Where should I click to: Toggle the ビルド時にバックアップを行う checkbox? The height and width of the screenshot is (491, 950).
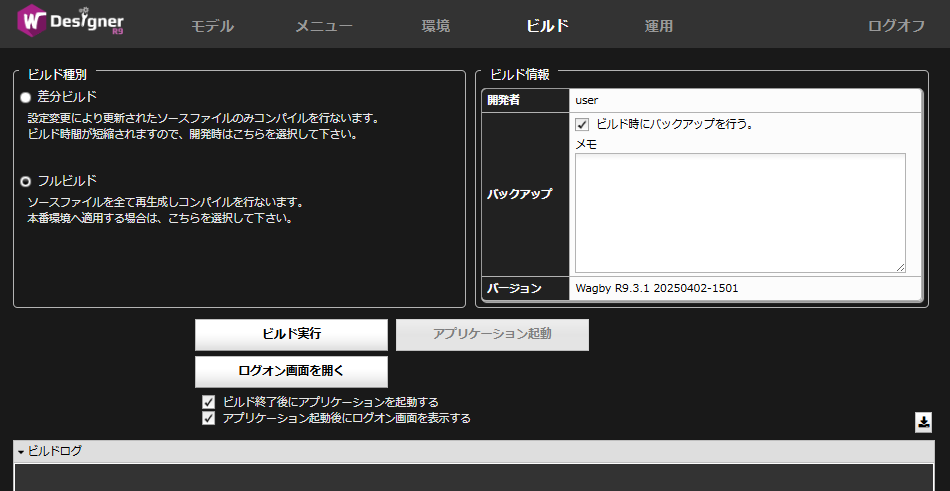pyautogui.click(x=582, y=125)
